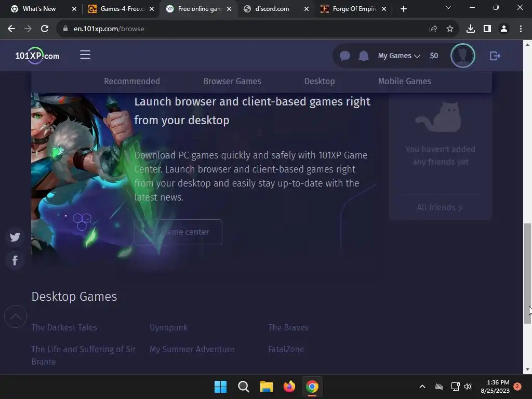Open a new browser tab
The height and width of the screenshot is (399, 532).
pos(403,9)
